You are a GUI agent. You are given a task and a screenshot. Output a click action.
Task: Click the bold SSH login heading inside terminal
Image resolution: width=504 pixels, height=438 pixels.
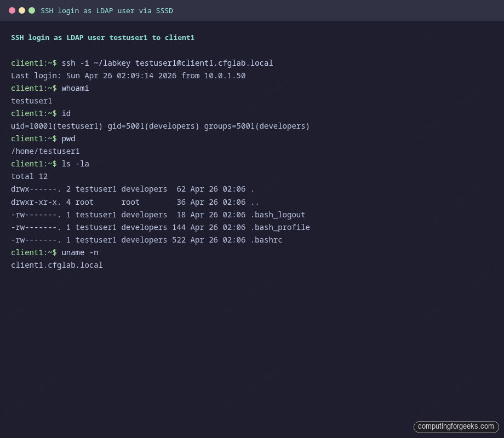[102, 38]
